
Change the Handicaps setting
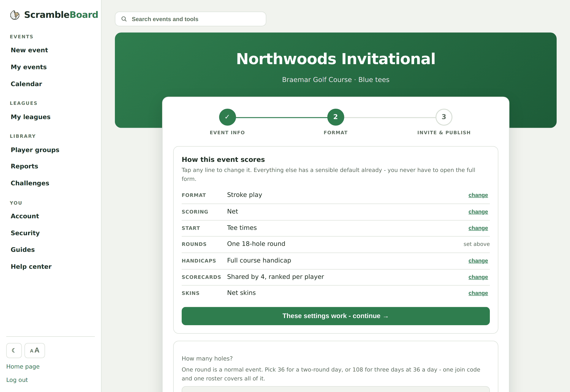[478, 261]
